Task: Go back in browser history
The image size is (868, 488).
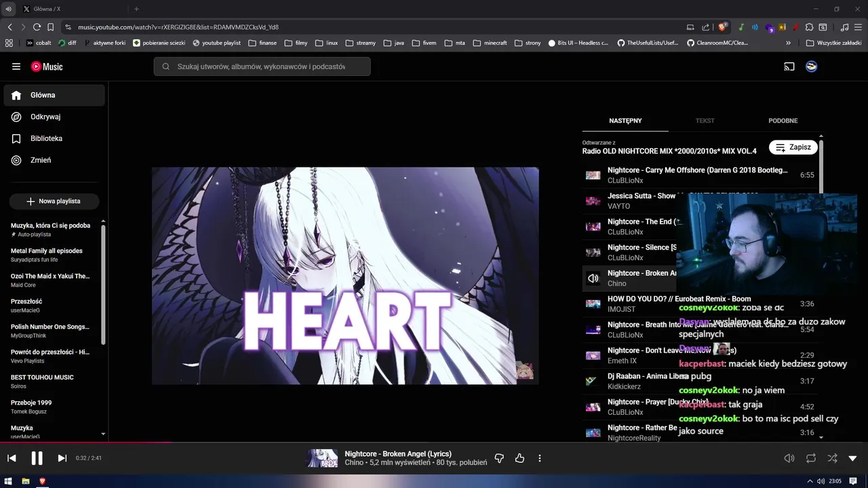Action: pyautogui.click(x=9, y=27)
